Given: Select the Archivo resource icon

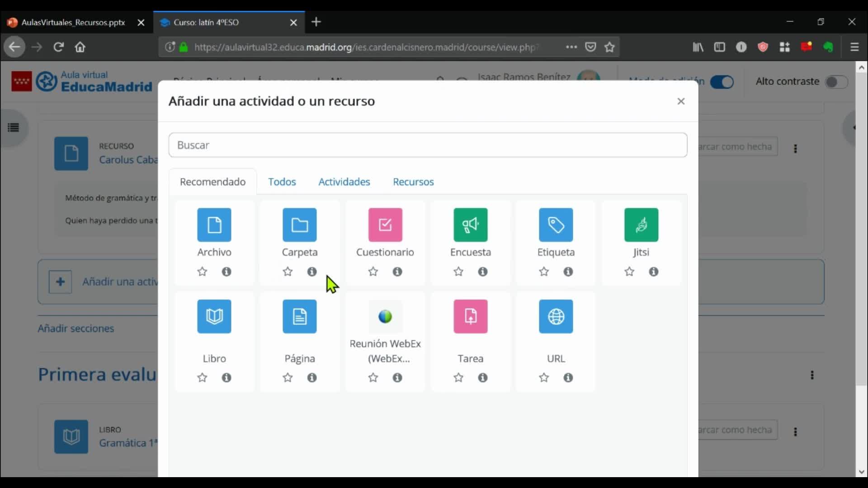Looking at the screenshot, I should (x=214, y=225).
